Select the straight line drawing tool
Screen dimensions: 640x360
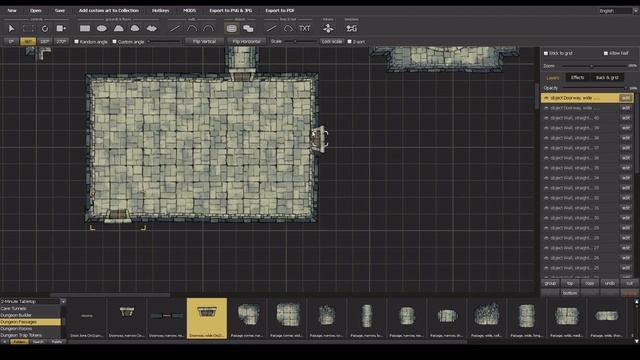[x=271, y=28]
